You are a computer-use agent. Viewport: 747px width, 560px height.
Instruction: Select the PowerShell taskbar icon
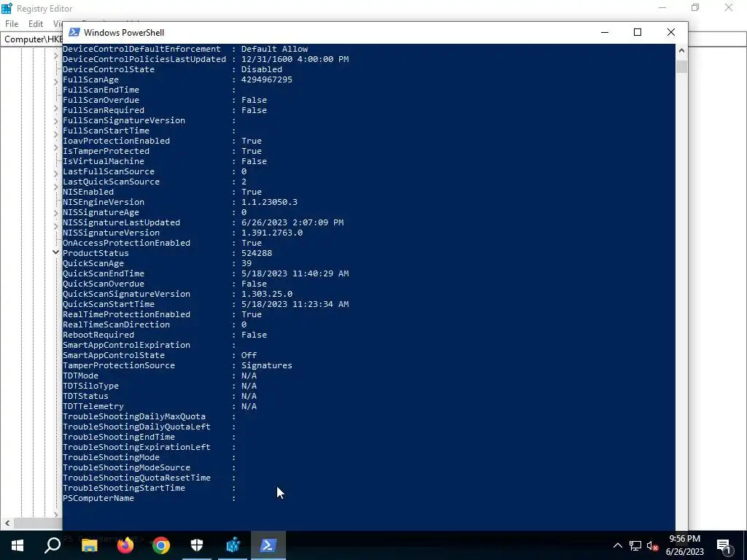coord(268,545)
